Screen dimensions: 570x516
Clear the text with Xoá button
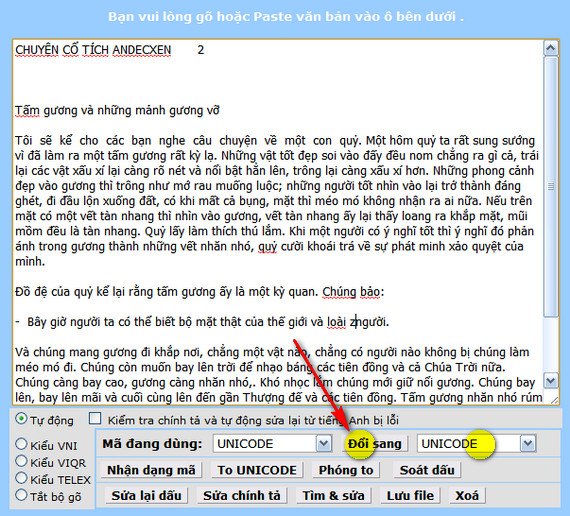(x=467, y=495)
